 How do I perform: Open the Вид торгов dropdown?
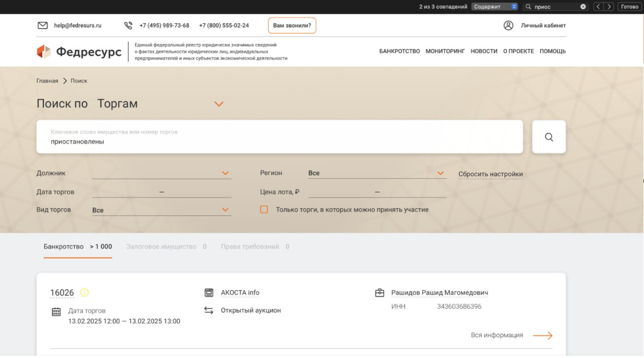coord(225,210)
